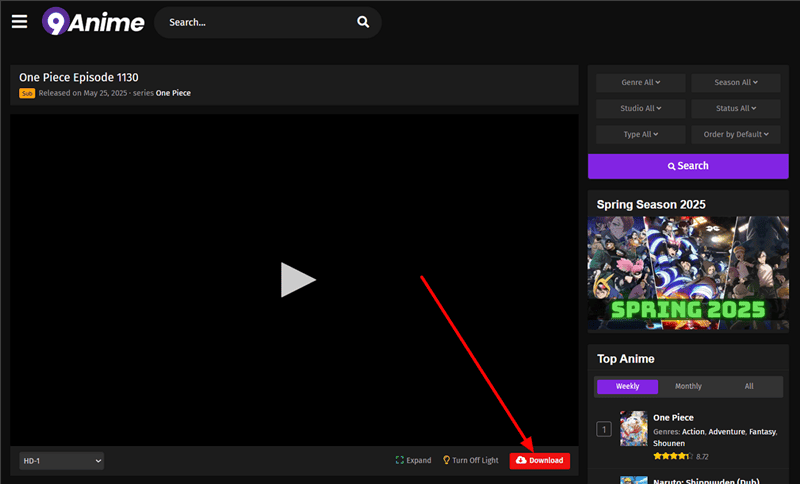Viewport: 800px width, 484px height.
Task: Switch Top Anime to Weekly
Action: coord(628,387)
